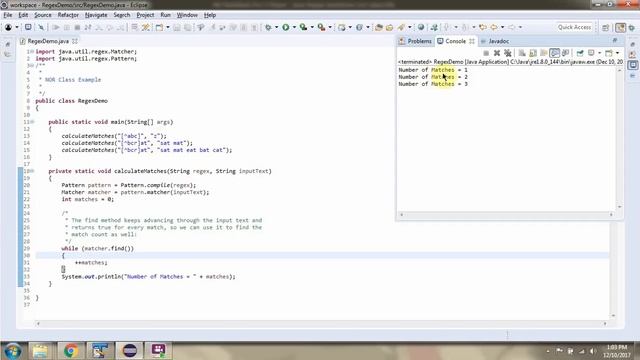640x360 pixels.
Task: Collapse the main method fold on line 11
Action: tap(32, 122)
